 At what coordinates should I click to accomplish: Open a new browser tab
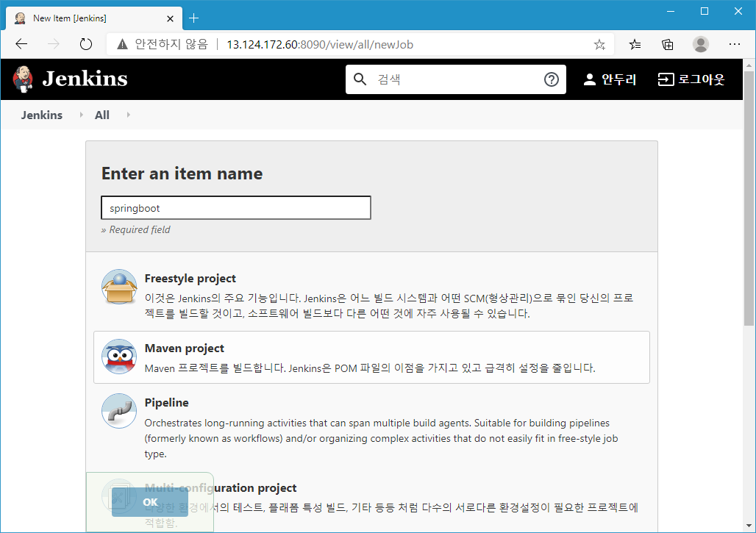[194, 18]
